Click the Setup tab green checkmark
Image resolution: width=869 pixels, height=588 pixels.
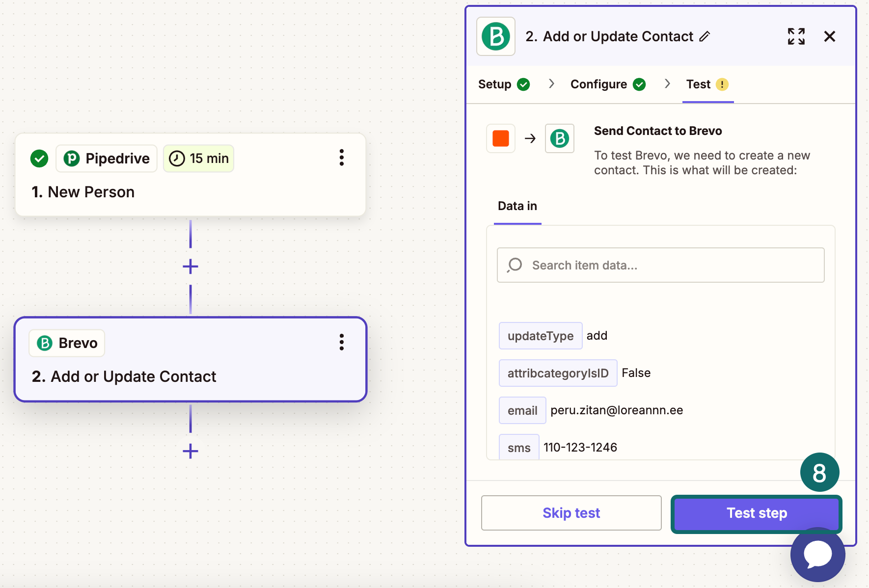coord(524,84)
